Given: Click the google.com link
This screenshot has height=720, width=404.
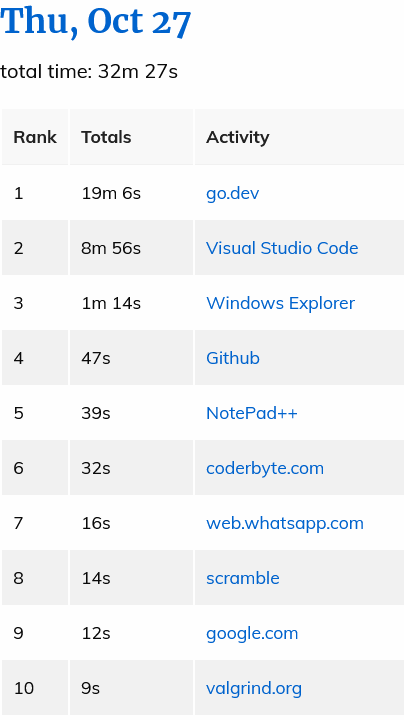Looking at the screenshot, I should pyautogui.click(x=252, y=634).
